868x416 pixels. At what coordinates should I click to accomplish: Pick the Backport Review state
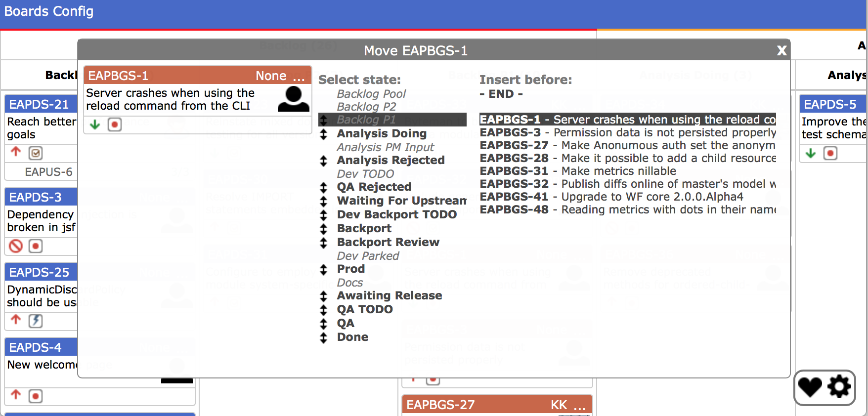(x=388, y=242)
